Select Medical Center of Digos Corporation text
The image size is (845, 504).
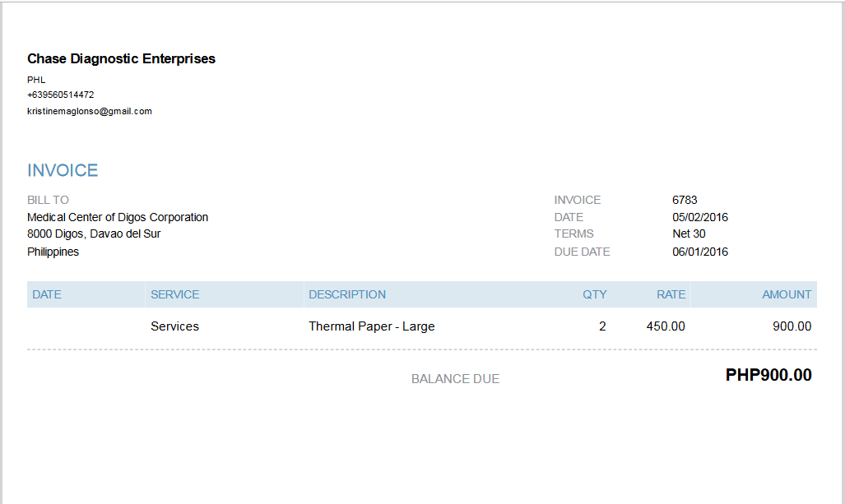pyautogui.click(x=118, y=217)
